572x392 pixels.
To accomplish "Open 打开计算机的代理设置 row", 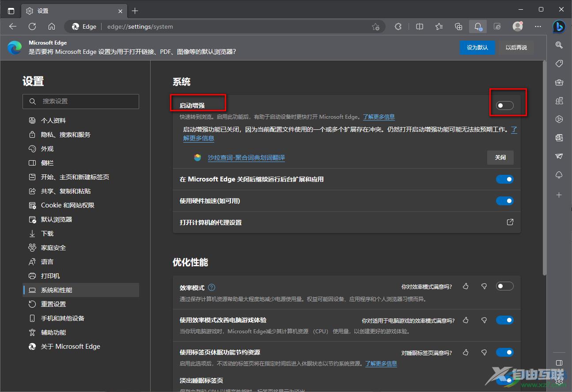I will [347, 222].
